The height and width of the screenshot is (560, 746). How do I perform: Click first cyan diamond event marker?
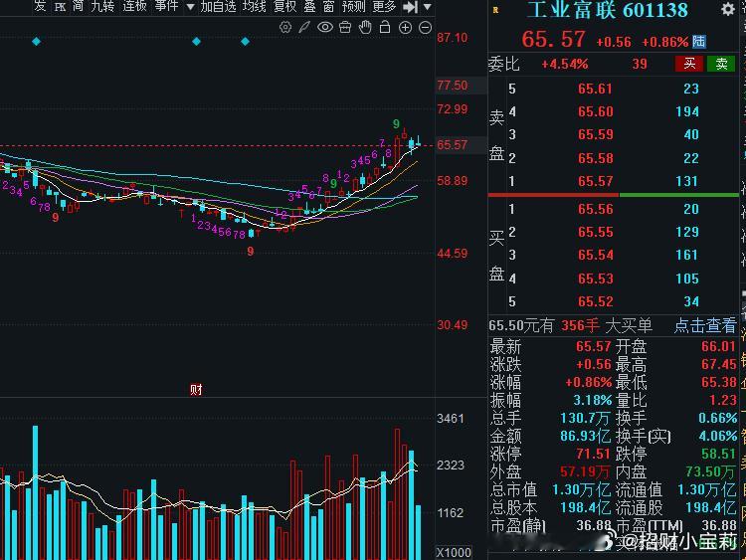[36, 42]
